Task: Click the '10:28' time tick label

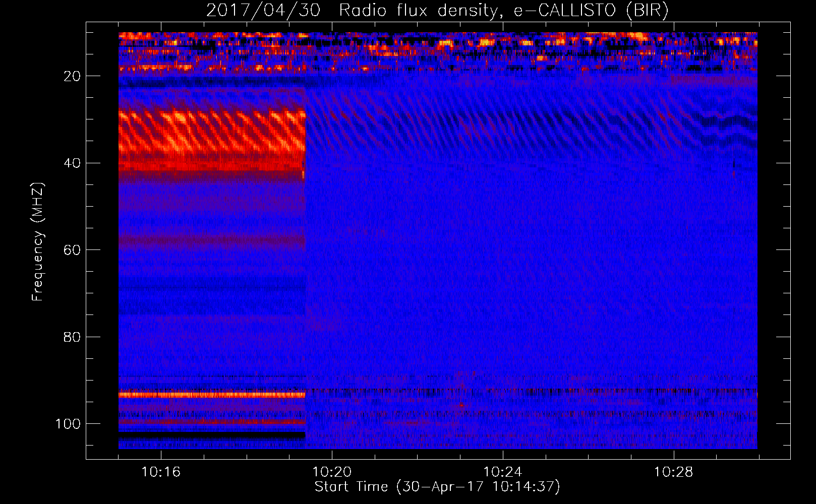Action: point(674,472)
